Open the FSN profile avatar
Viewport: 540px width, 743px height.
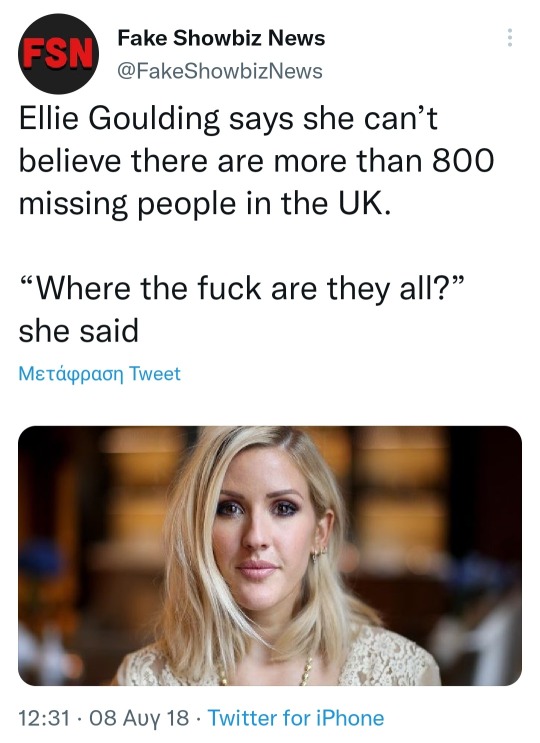click(58, 54)
